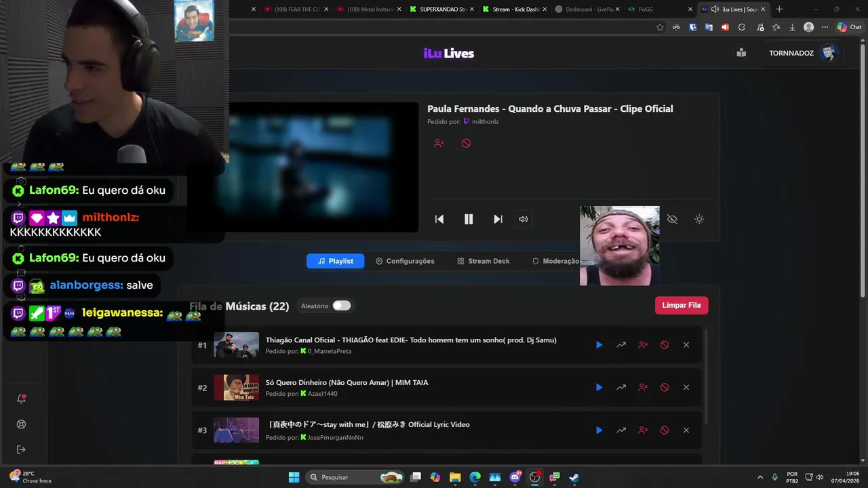Click the browser profile avatar icon
Screen dimensions: 868x488
pyautogui.click(x=808, y=27)
